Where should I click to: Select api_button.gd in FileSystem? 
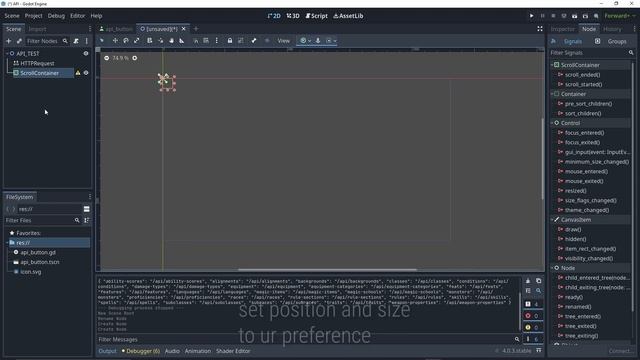click(x=38, y=252)
